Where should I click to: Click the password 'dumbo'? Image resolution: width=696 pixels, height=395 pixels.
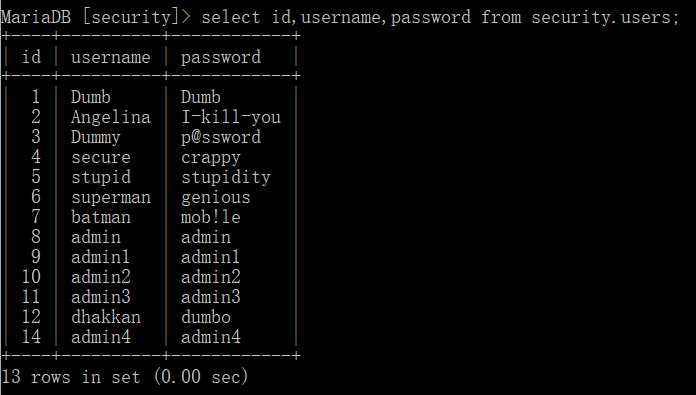click(206, 317)
